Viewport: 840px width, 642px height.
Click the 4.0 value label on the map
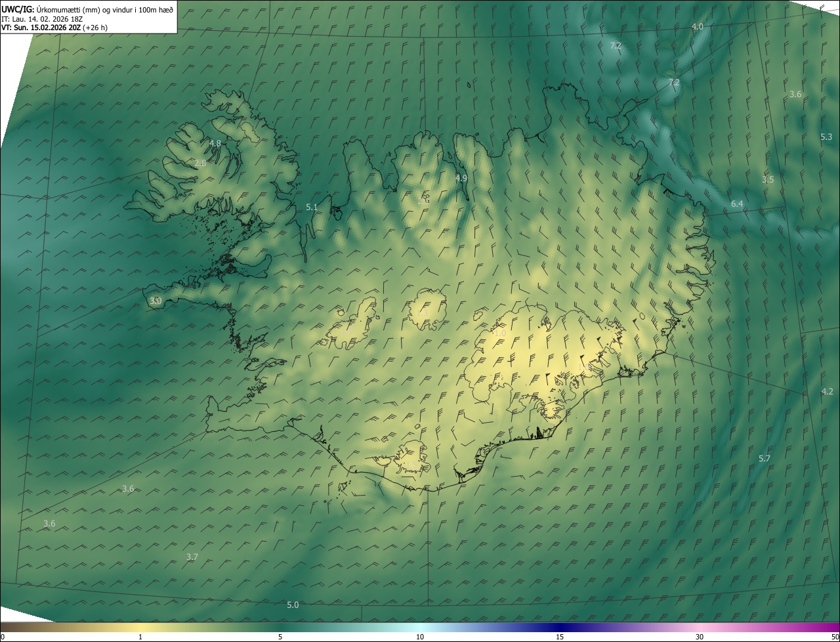pyautogui.click(x=698, y=27)
